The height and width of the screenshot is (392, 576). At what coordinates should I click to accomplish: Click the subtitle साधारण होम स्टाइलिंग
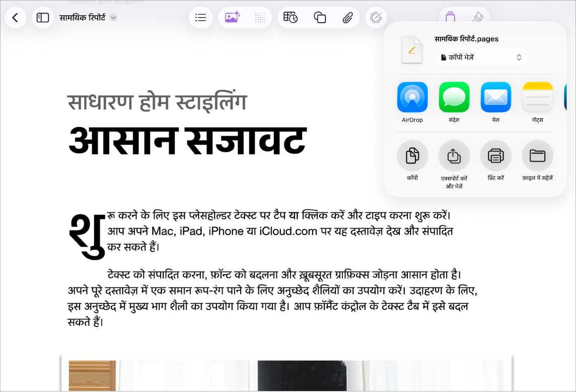157,102
